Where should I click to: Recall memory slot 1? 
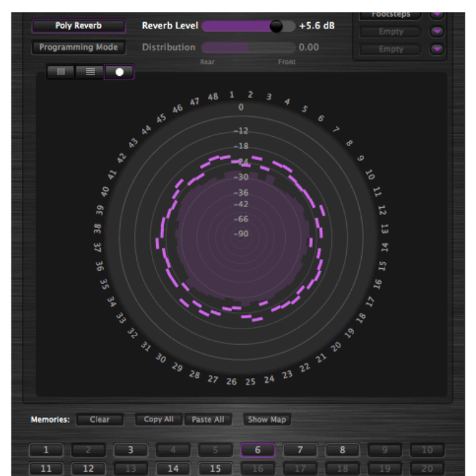pos(46,450)
